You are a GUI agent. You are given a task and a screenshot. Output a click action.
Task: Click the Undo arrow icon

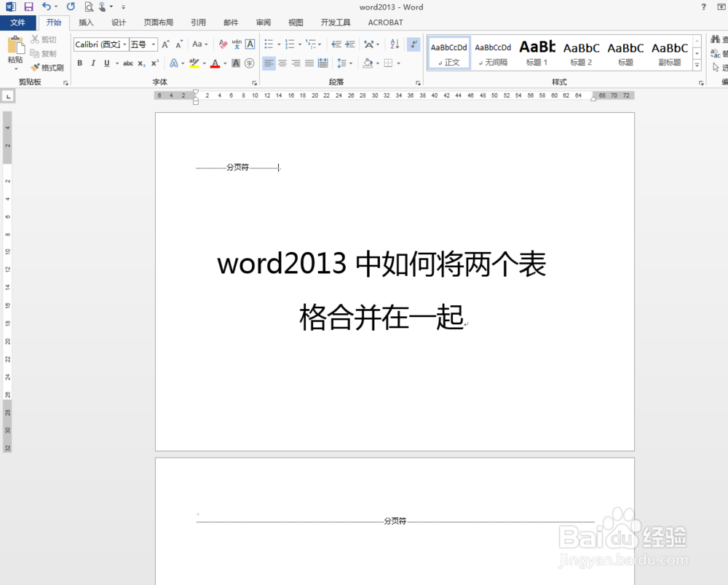(x=47, y=7)
